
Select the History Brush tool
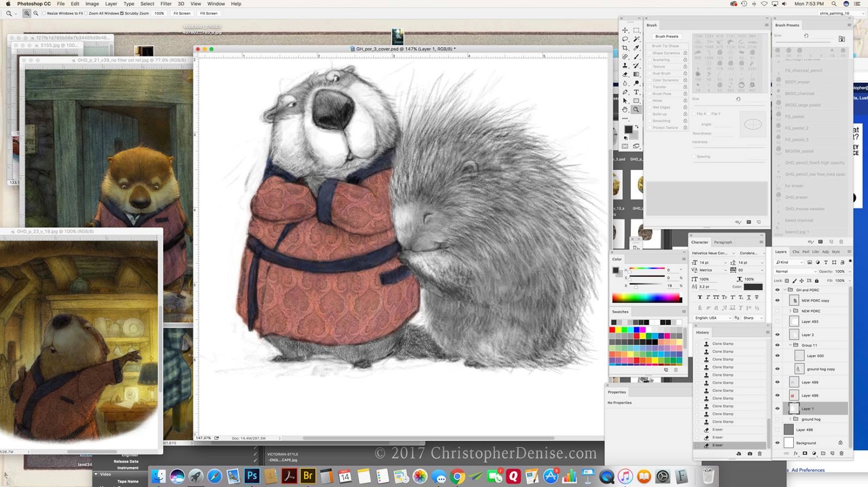pyautogui.click(x=636, y=66)
